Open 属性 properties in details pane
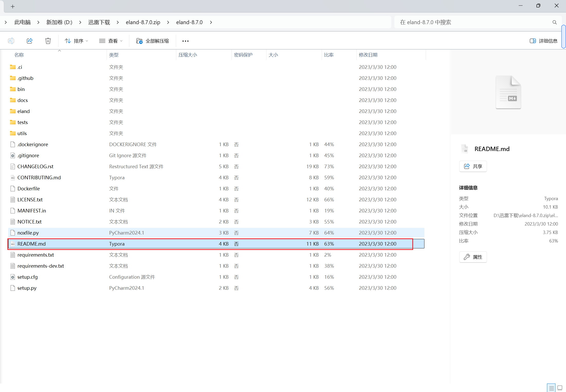This screenshot has height=392, width=566. tap(473, 257)
